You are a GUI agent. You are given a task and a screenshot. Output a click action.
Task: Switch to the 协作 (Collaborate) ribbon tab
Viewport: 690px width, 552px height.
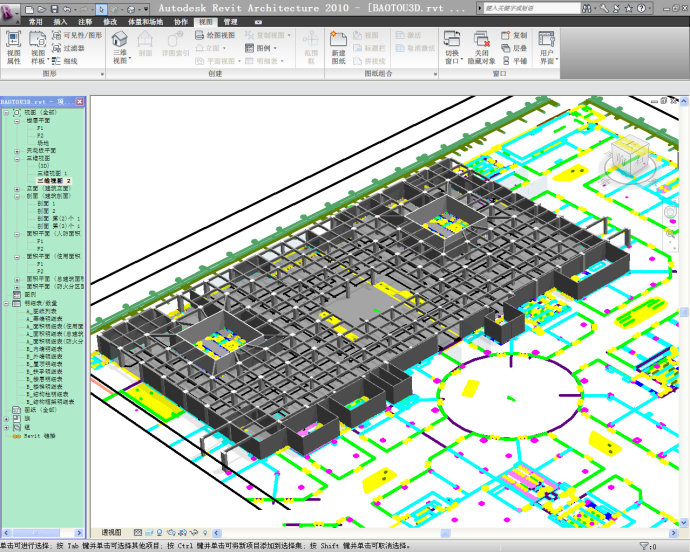181,22
